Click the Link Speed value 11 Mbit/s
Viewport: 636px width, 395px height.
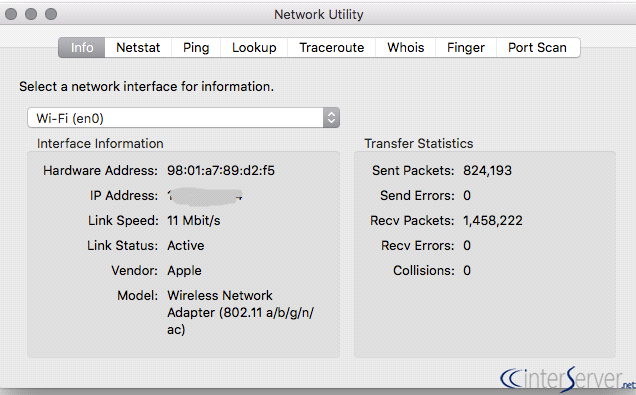pos(193,221)
